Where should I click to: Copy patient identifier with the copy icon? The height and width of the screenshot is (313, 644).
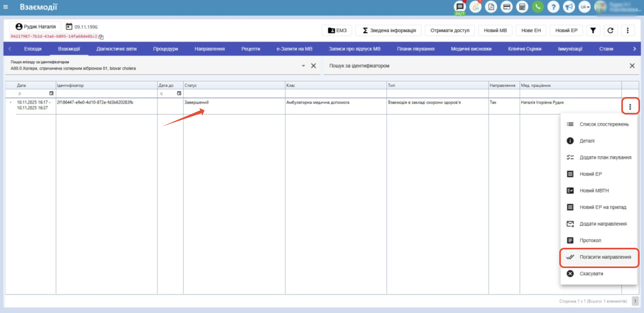click(x=101, y=37)
